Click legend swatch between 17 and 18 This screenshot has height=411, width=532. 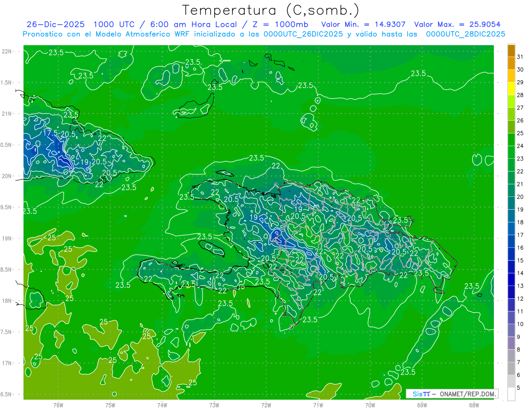(x=511, y=229)
